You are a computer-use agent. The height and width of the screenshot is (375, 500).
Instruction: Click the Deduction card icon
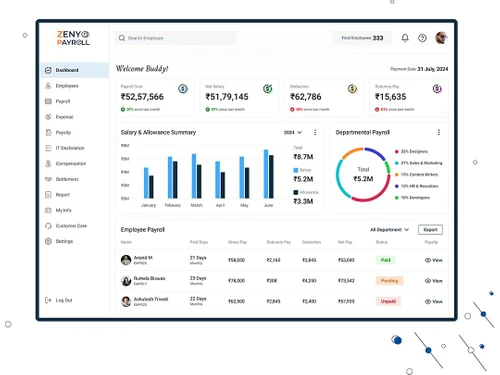[352, 89]
